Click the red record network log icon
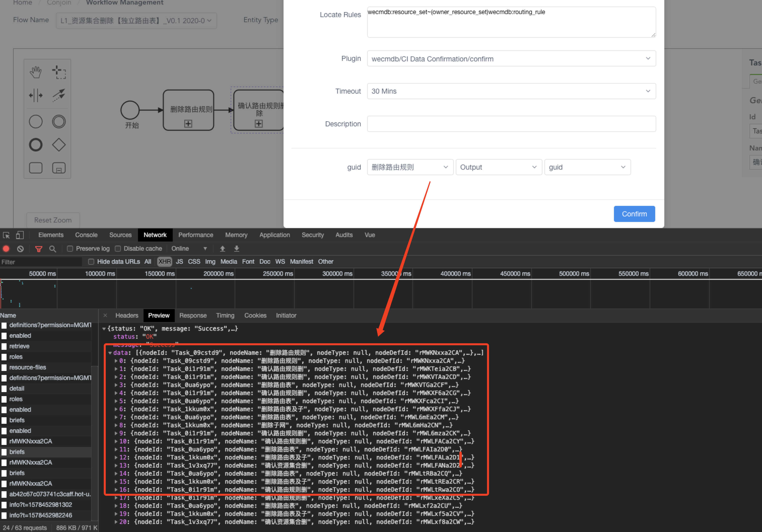Image resolution: width=762 pixels, height=532 pixels. [x=6, y=248]
